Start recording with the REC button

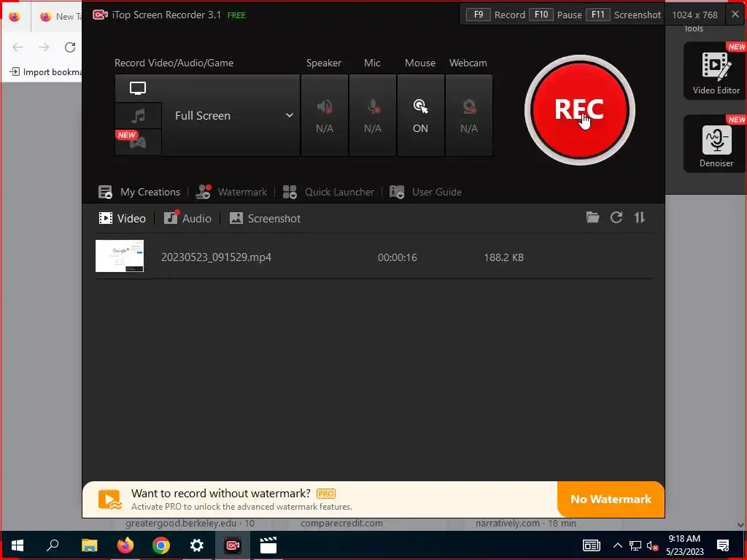pyautogui.click(x=579, y=110)
